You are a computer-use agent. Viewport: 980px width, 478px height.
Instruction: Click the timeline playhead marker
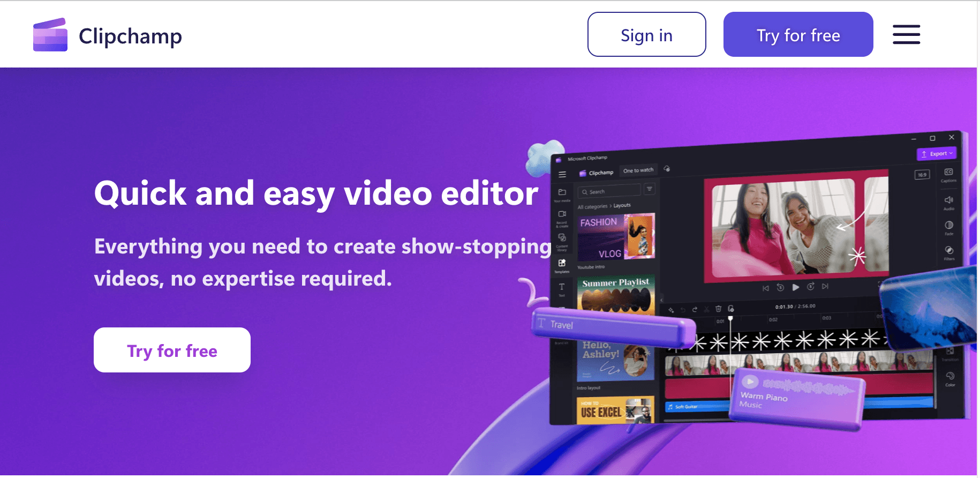click(730, 319)
